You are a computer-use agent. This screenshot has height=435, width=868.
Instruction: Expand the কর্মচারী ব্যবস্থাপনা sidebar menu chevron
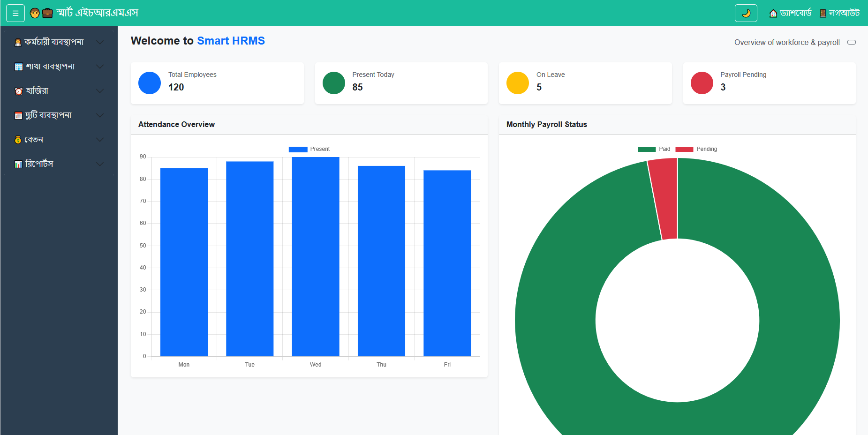point(100,42)
